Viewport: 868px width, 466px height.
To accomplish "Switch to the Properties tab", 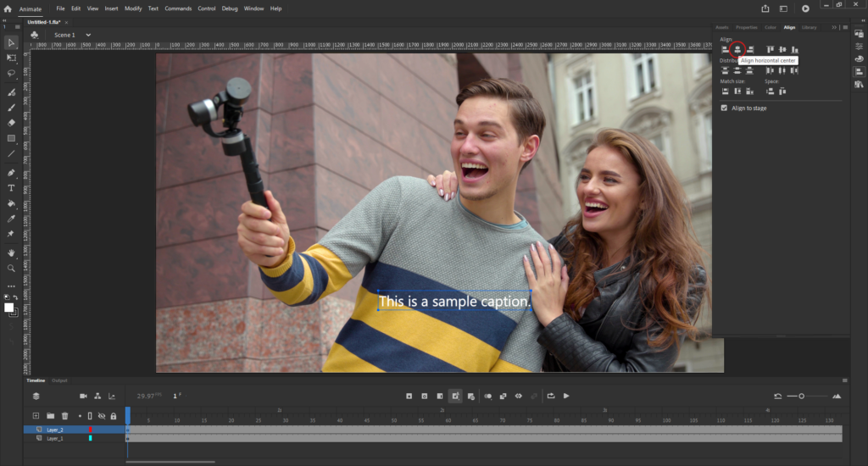I will coord(747,27).
